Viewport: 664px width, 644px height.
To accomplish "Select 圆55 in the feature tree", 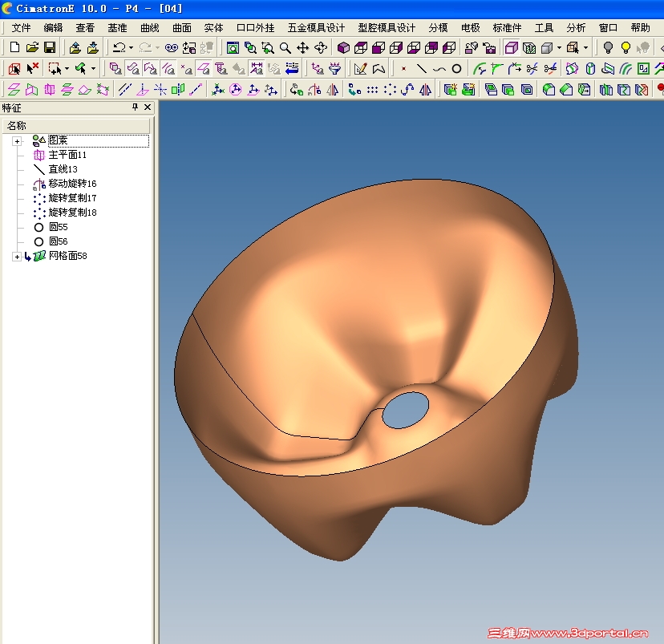I will [x=58, y=227].
